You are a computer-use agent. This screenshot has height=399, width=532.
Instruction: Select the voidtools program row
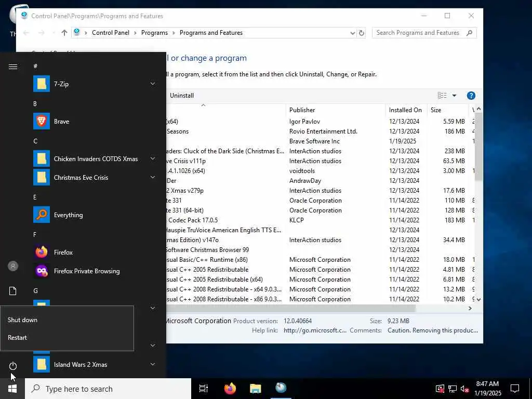(320, 170)
